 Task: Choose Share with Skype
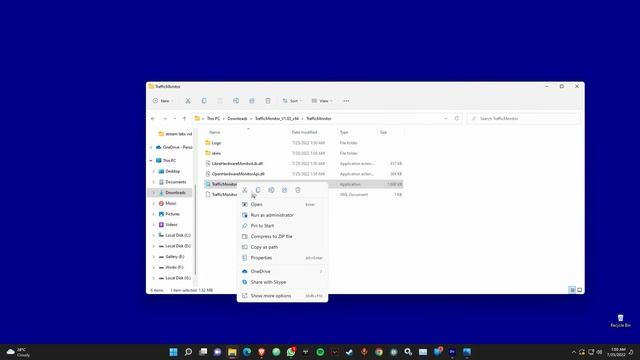pyautogui.click(x=282, y=282)
